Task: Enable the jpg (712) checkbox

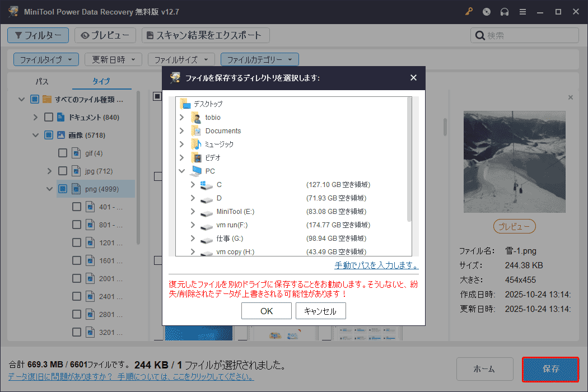Action: click(63, 171)
